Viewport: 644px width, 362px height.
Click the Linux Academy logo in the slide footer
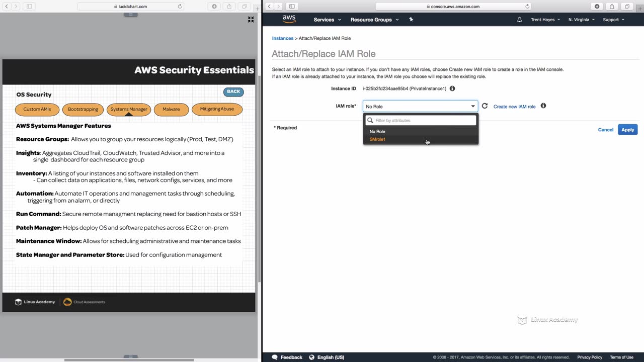pos(35,302)
